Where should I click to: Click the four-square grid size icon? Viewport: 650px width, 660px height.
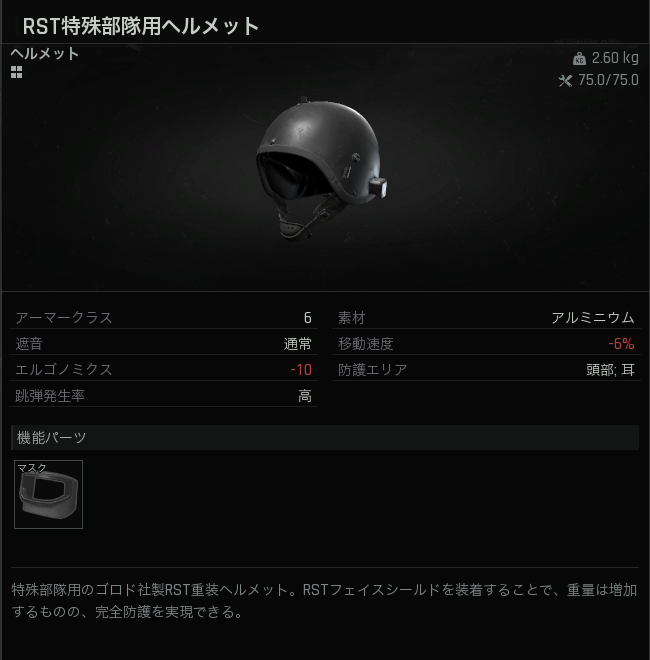(x=16, y=72)
